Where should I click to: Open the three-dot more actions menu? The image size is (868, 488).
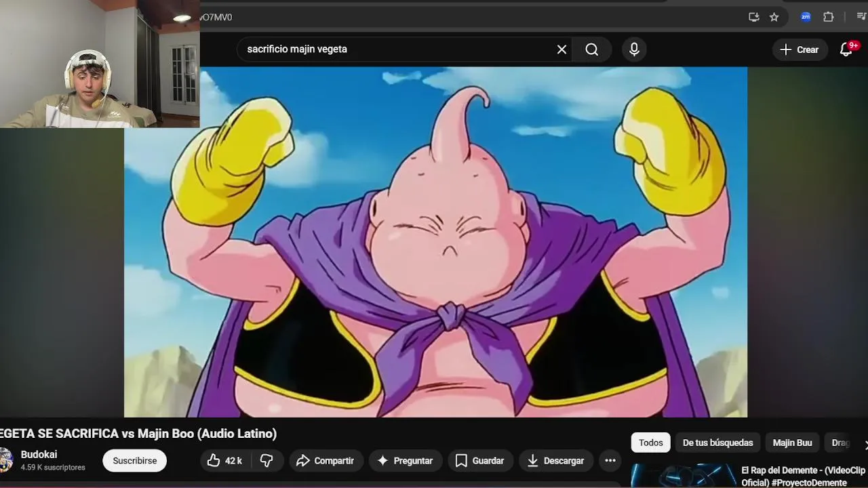pyautogui.click(x=610, y=461)
